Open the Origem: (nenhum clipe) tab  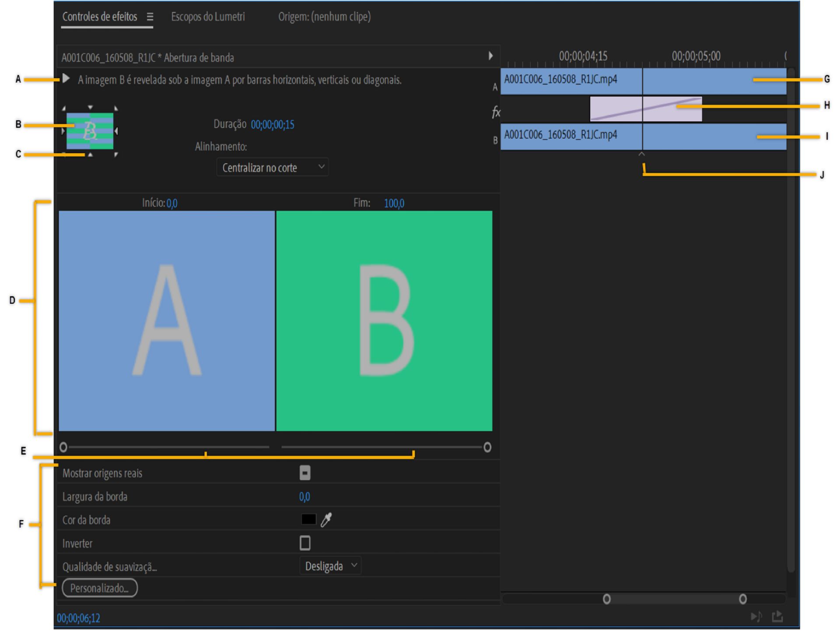[x=324, y=17]
